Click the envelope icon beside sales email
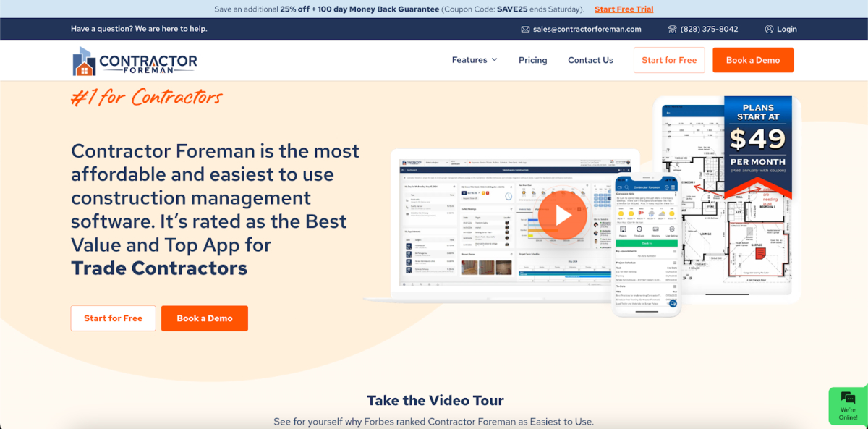 (x=525, y=29)
